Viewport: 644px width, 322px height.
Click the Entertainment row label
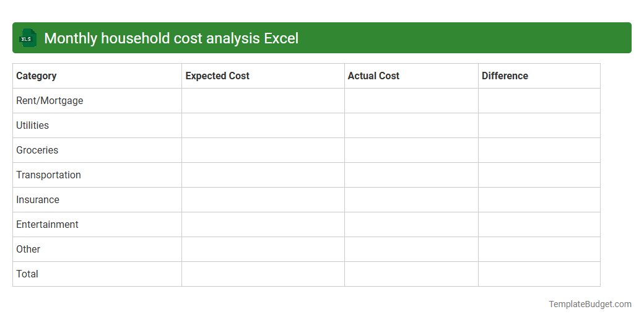[47, 224]
